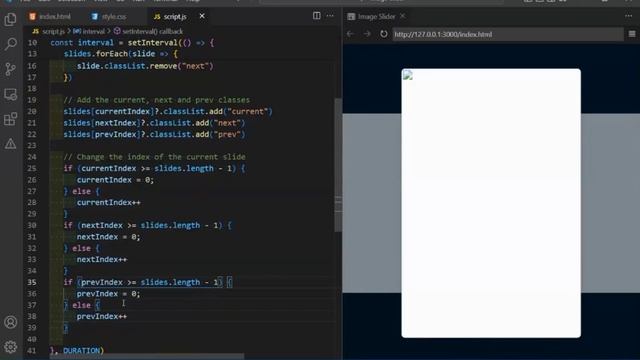Open the Source Control view
This screenshot has height=360, width=640.
[x=10, y=69]
